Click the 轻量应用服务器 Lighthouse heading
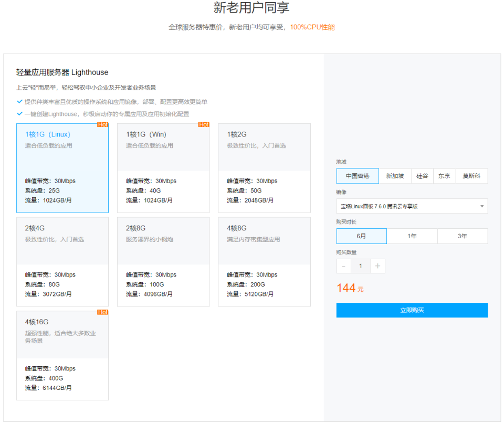 pyautogui.click(x=62, y=72)
